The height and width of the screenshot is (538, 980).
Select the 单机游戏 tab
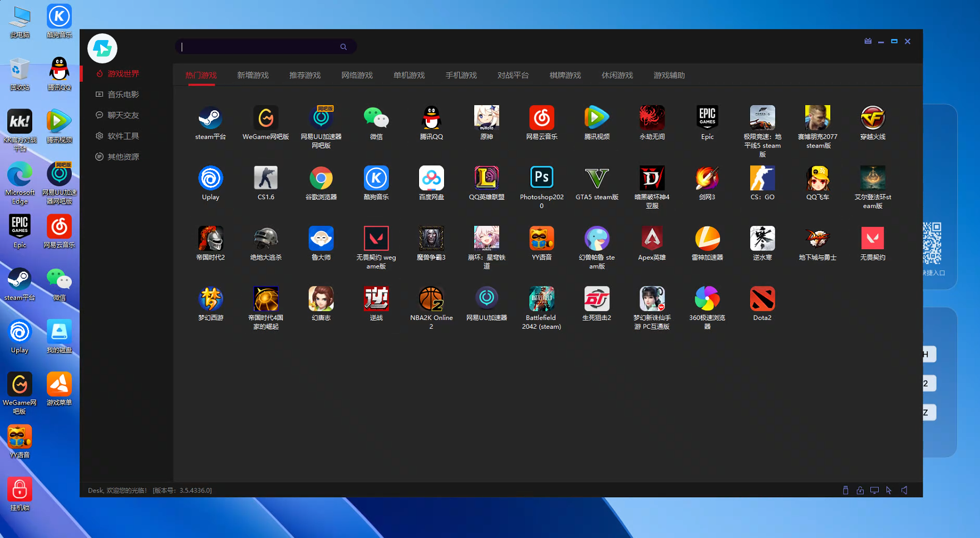click(409, 75)
